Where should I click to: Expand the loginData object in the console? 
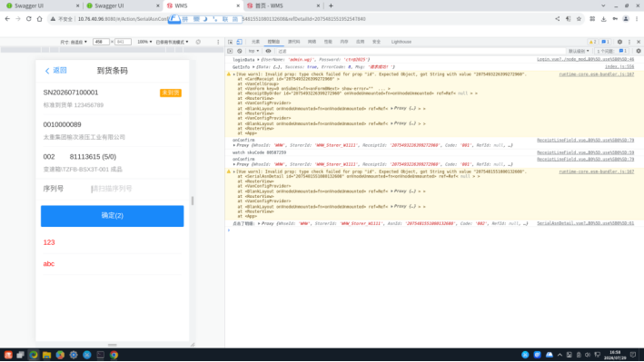258,60
